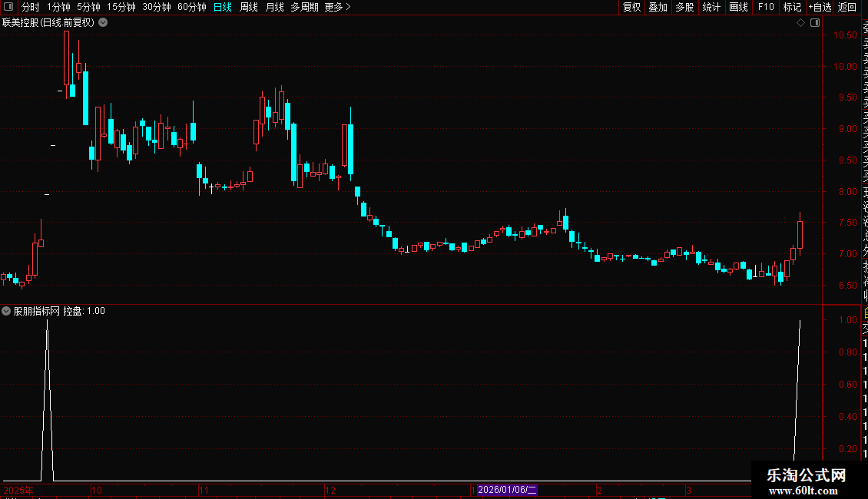Viewport: 868px width, 499px height.
Task: Click the diamond icon in chart corner
Action: 800,23
